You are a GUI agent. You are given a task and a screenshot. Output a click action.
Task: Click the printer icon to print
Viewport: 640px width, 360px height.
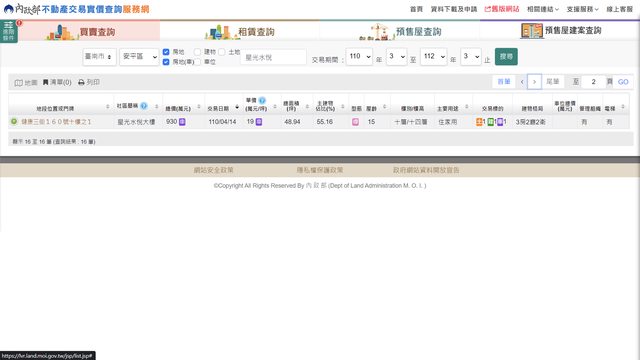coord(81,82)
